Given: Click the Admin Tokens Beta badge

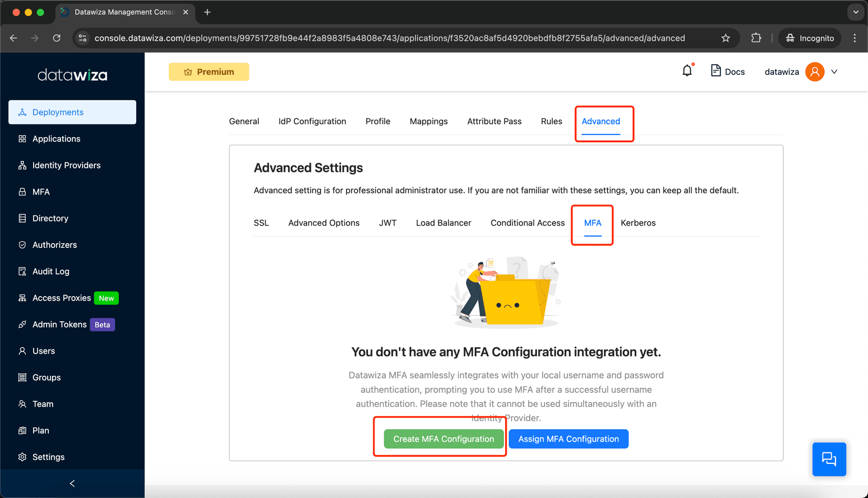Looking at the screenshot, I should pos(103,325).
